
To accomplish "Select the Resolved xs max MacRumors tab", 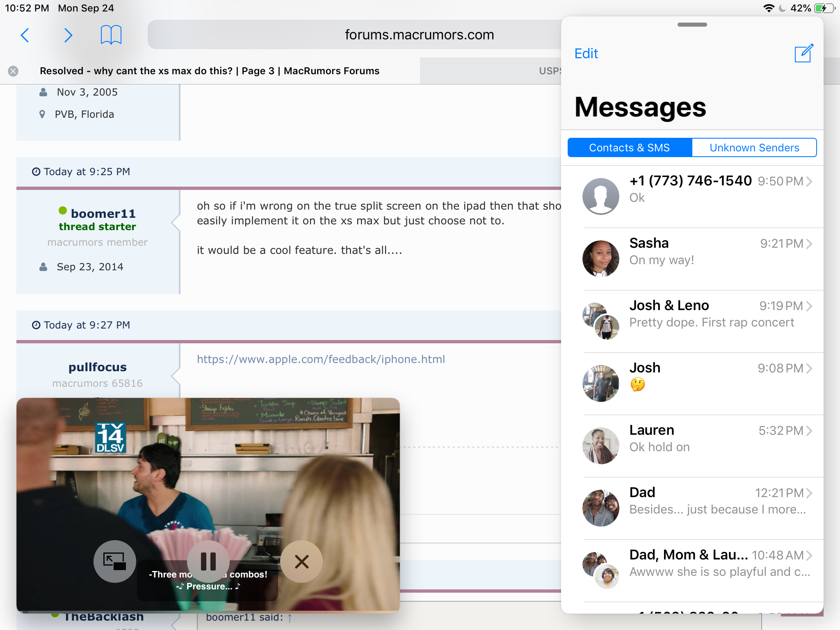I will pyautogui.click(x=210, y=71).
